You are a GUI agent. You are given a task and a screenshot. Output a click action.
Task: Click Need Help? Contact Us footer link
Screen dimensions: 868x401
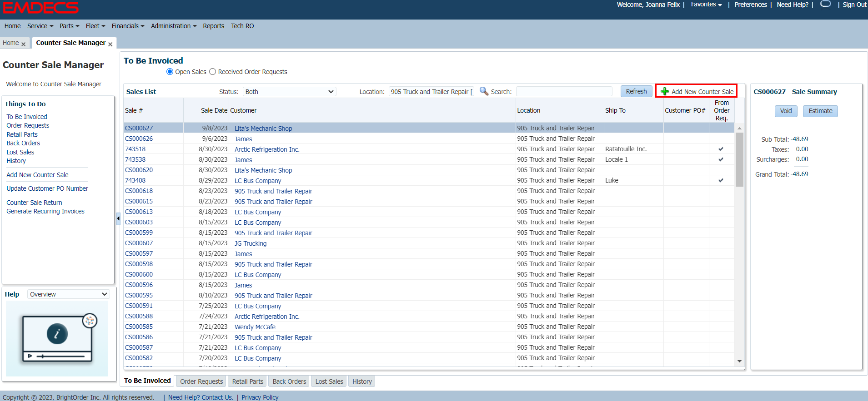201,397
